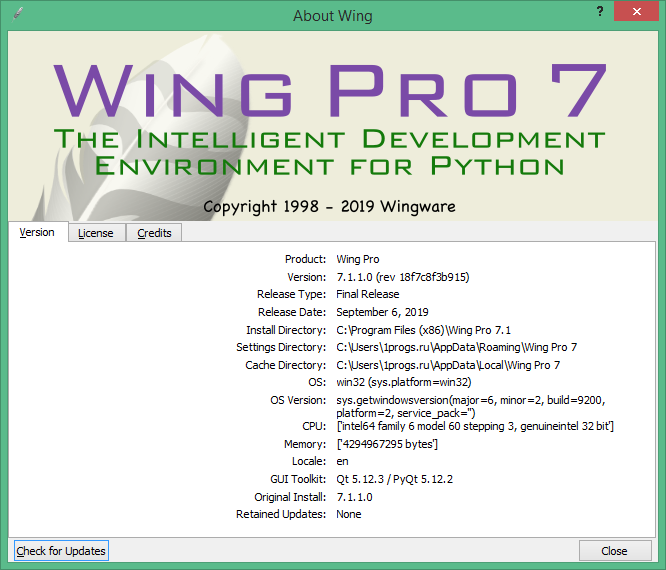Click the 'Original Install:' label

pyautogui.click(x=290, y=497)
